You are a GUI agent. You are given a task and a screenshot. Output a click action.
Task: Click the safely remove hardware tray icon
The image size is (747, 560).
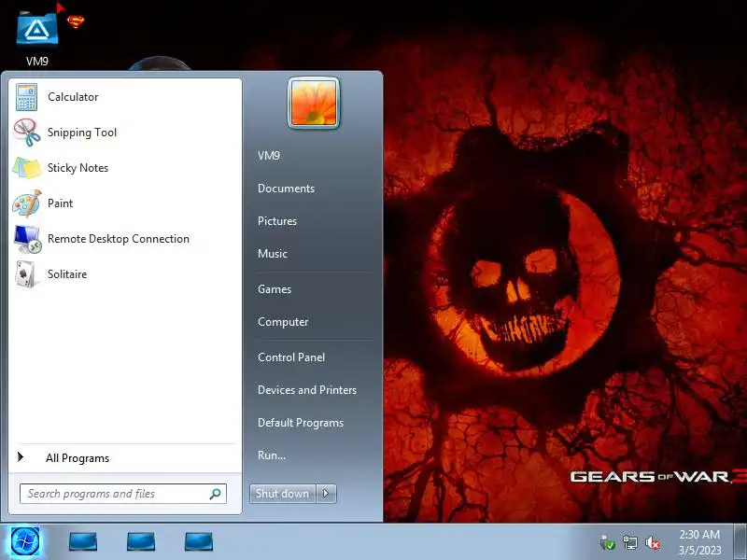tap(608, 542)
